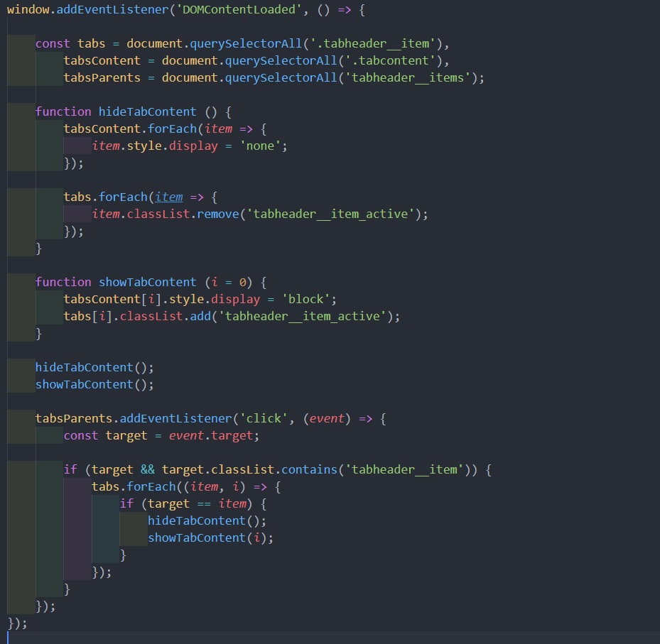
Task: Click the hideTabContent function name in its declaration
Action: click(x=147, y=112)
